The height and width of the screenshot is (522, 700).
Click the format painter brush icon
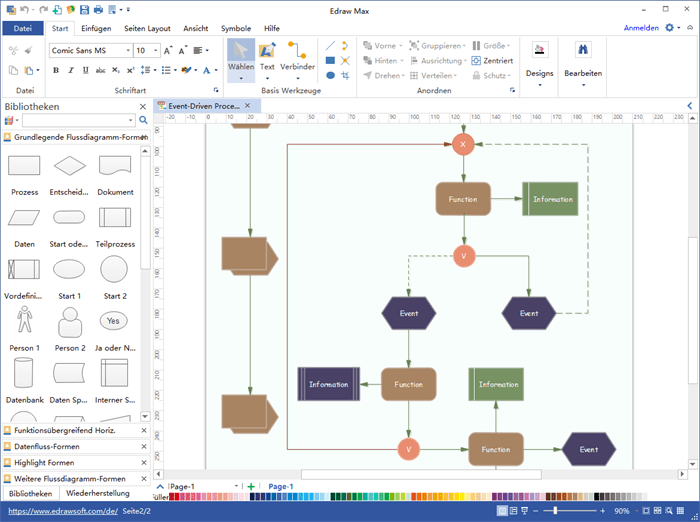coord(29,50)
